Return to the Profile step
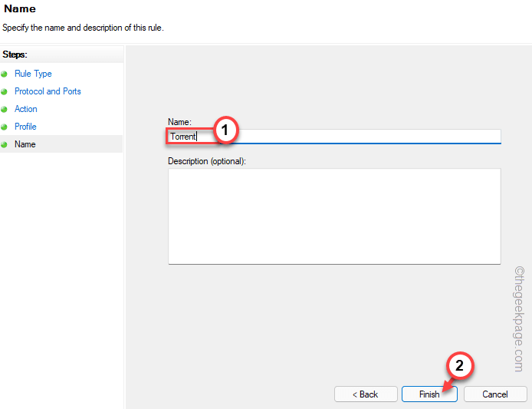This screenshot has height=409, width=532. click(x=25, y=127)
